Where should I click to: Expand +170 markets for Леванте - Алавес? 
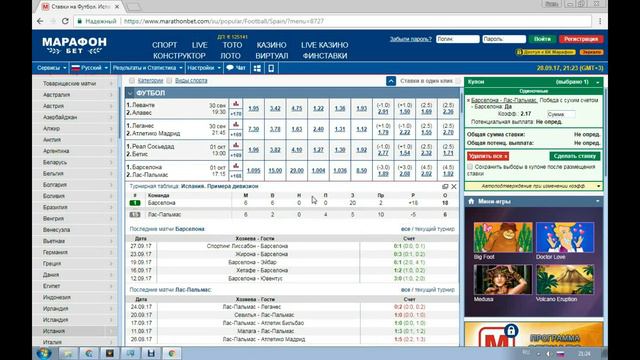click(x=236, y=114)
